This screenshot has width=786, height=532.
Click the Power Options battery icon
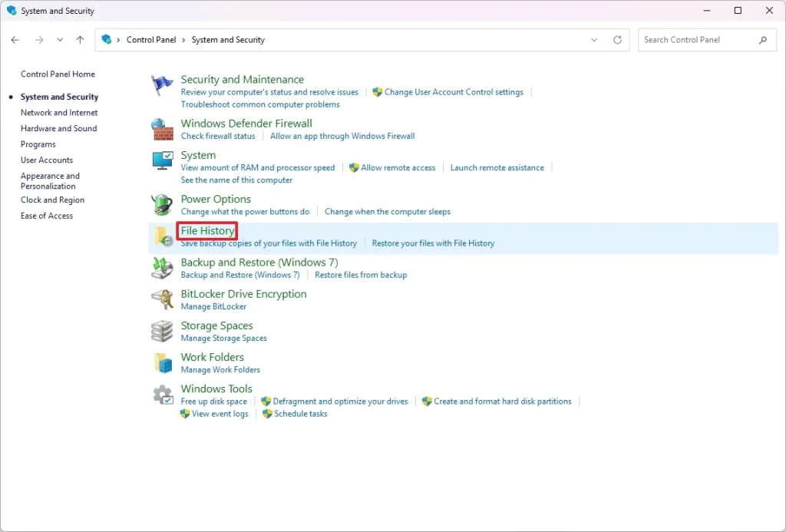click(x=162, y=205)
